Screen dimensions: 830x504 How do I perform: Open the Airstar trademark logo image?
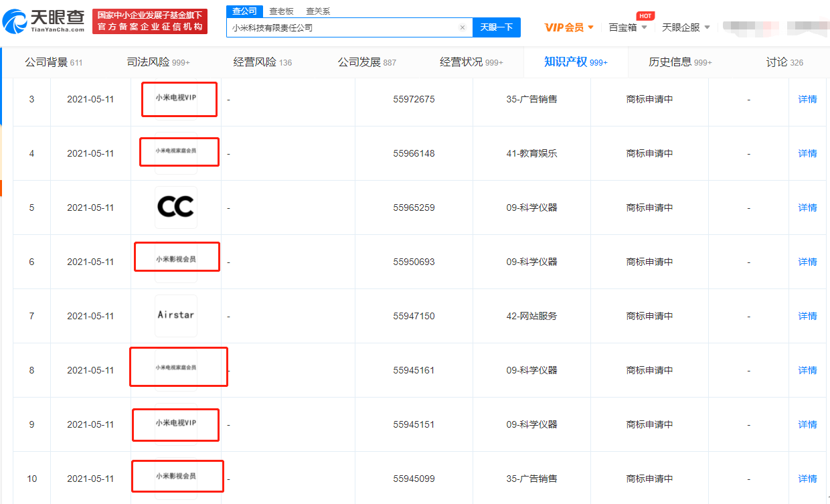tap(175, 315)
